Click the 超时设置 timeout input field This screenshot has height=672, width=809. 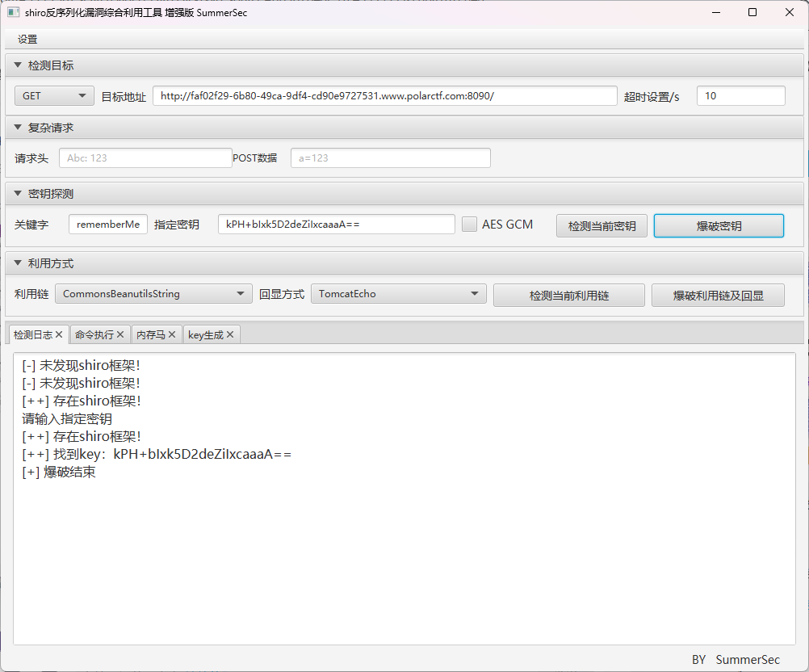click(740, 94)
